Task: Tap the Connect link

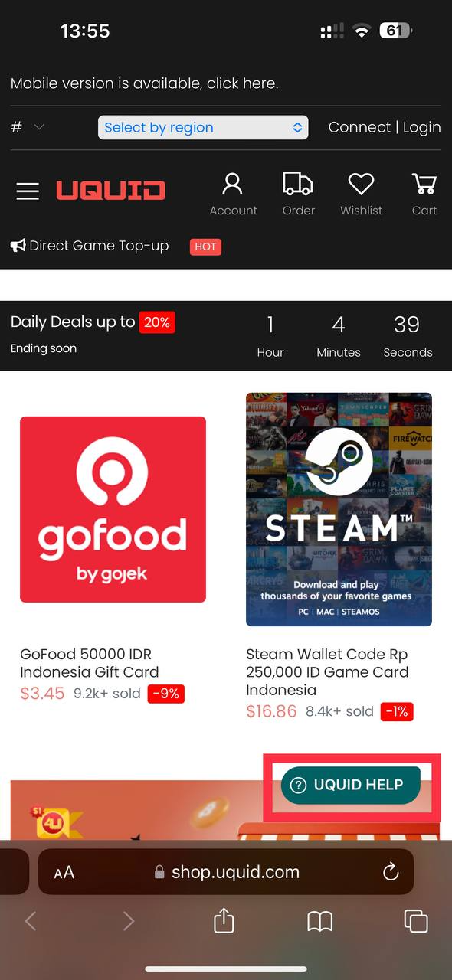Action: (359, 127)
